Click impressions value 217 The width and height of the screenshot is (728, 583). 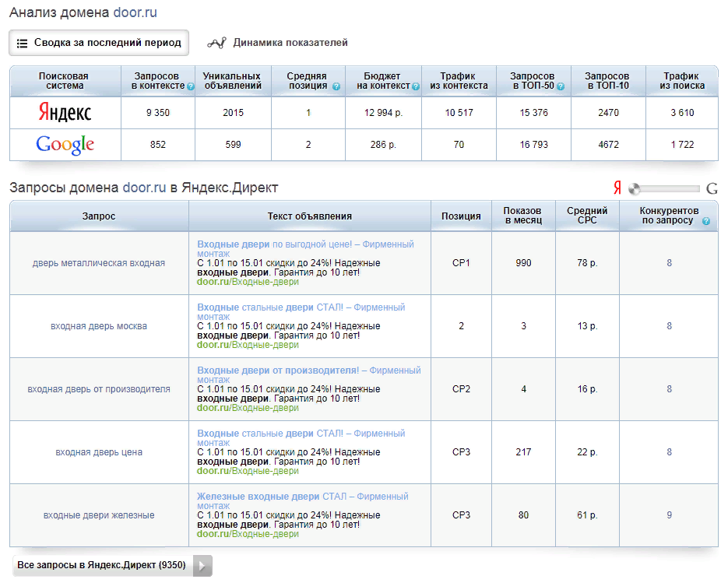(523, 452)
